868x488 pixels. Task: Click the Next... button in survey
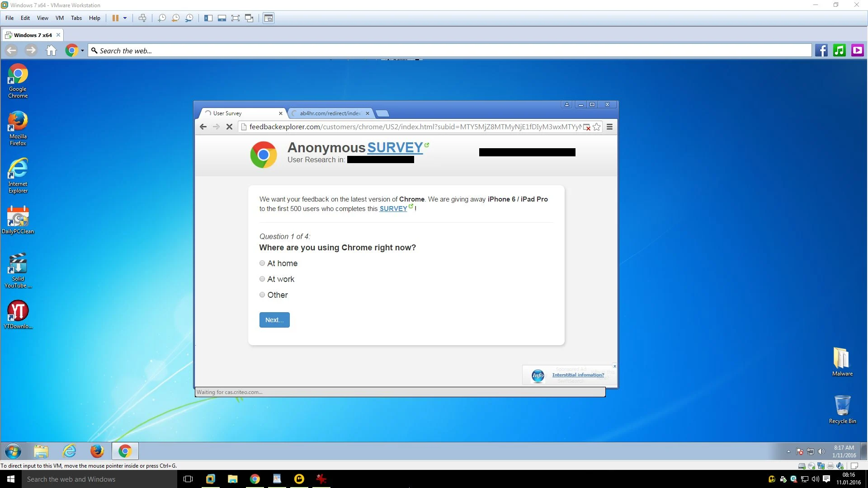pos(274,320)
